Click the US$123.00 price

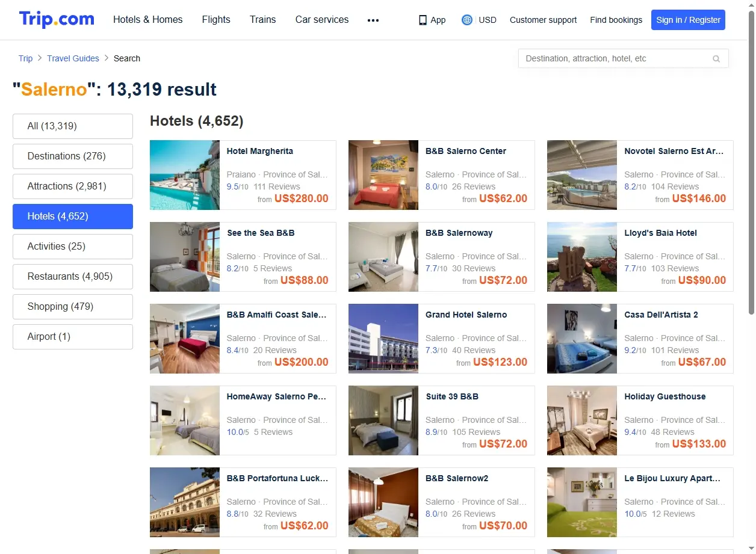point(500,362)
